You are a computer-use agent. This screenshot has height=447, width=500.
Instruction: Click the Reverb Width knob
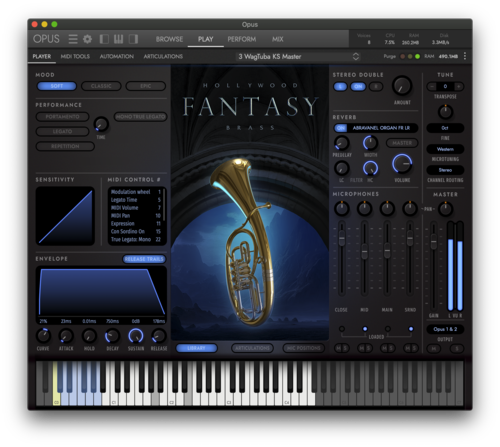click(370, 143)
